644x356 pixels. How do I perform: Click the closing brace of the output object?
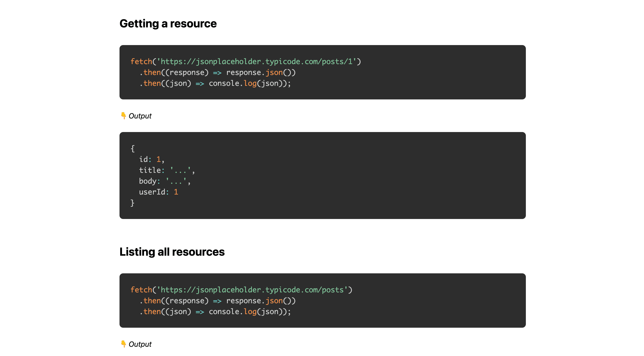(x=132, y=203)
